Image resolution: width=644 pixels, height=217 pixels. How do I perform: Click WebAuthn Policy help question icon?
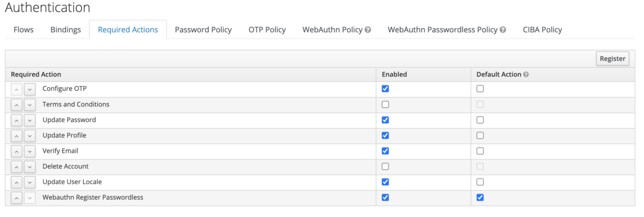pos(368,30)
